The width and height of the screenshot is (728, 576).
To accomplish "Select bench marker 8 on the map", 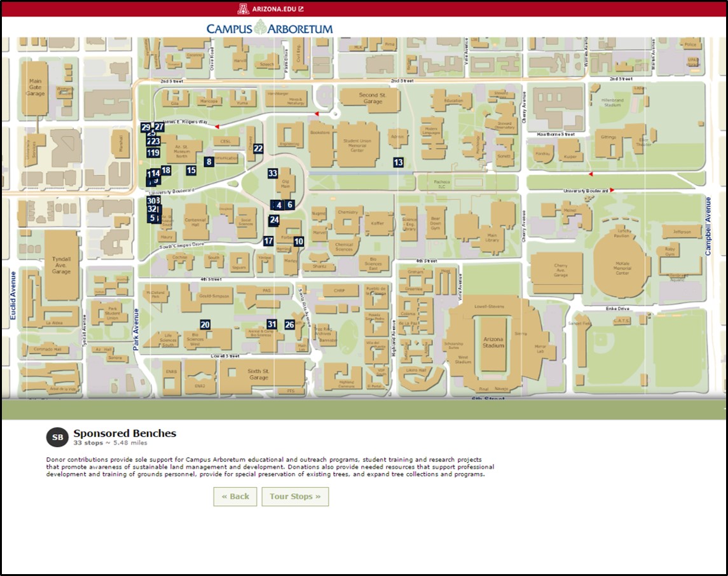I will [209, 161].
